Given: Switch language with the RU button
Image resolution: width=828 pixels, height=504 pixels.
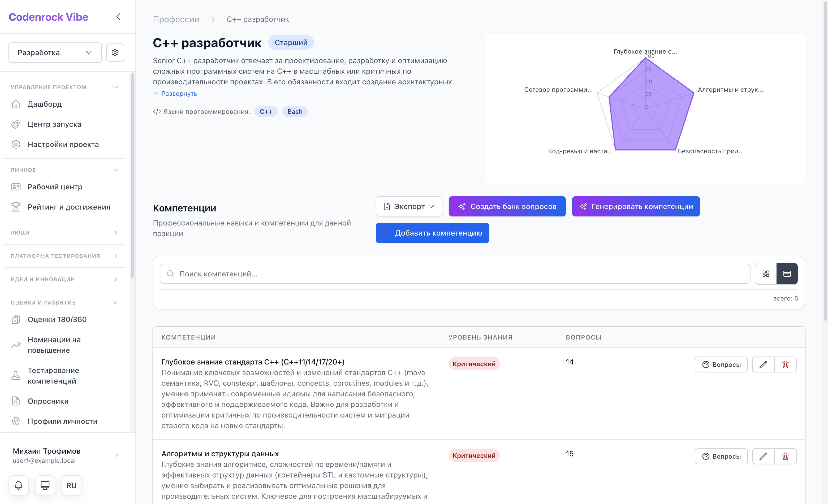Looking at the screenshot, I should (71, 485).
